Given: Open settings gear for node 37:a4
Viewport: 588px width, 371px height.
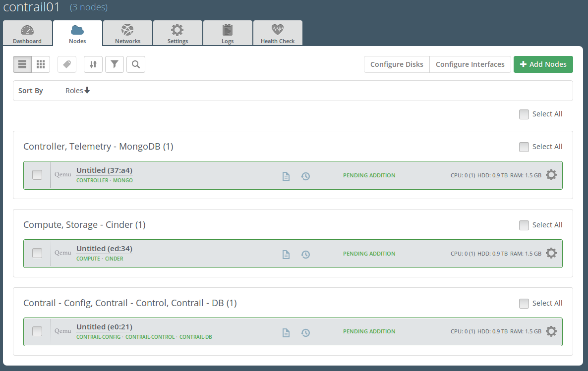Looking at the screenshot, I should pyautogui.click(x=551, y=175).
